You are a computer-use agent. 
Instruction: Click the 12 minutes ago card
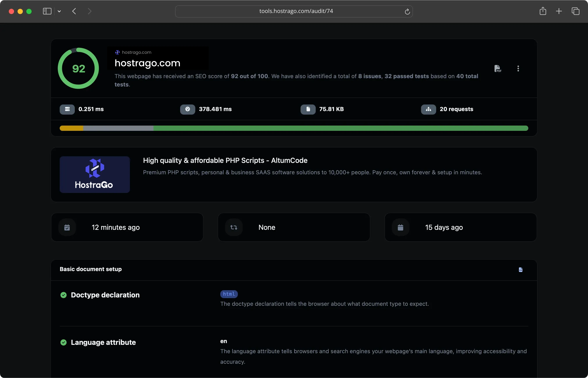tap(127, 227)
